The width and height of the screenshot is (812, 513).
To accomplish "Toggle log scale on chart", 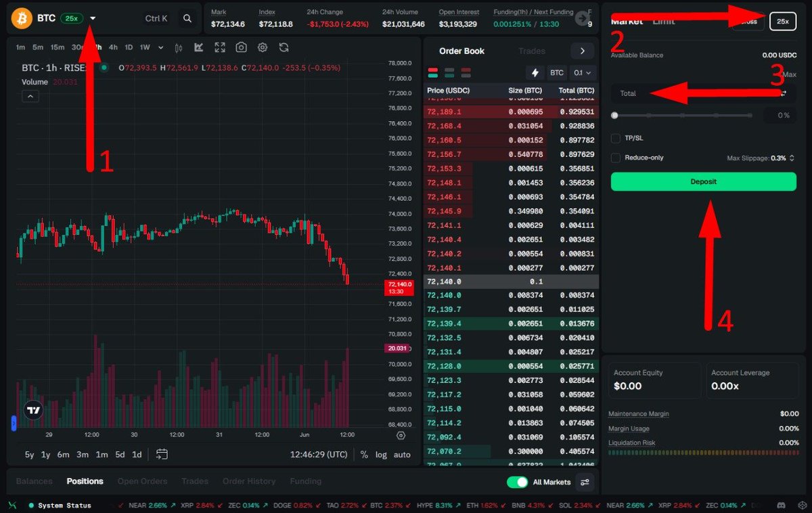I will point(381,454).
